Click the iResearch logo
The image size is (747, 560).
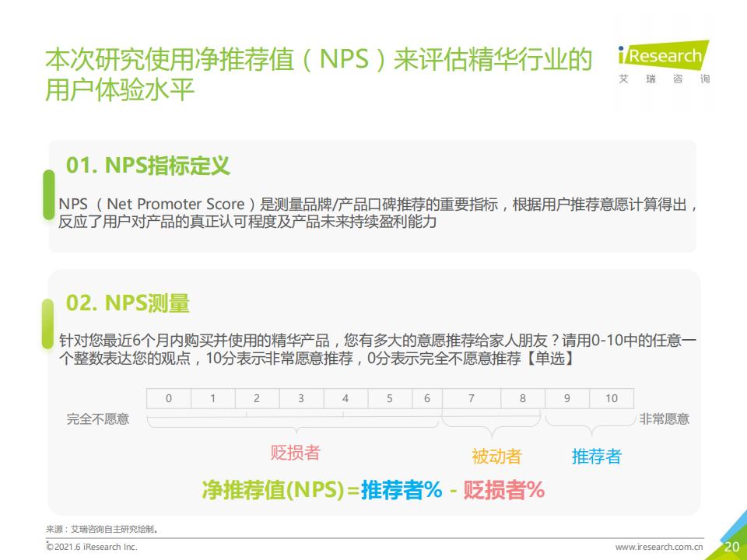[x=664, y=54]
